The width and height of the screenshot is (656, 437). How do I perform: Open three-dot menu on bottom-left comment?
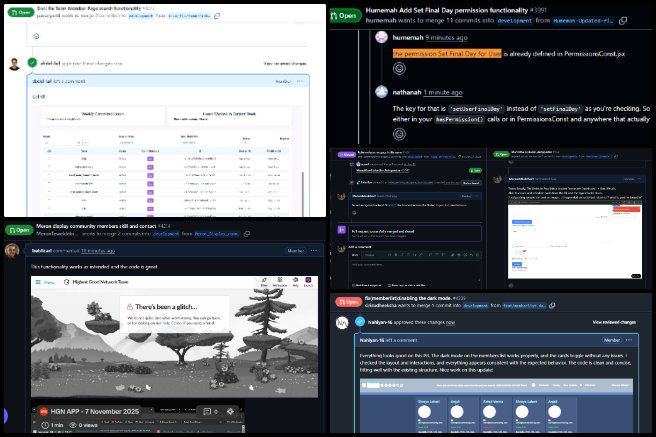pyautogui.click(x=314, y=250)
